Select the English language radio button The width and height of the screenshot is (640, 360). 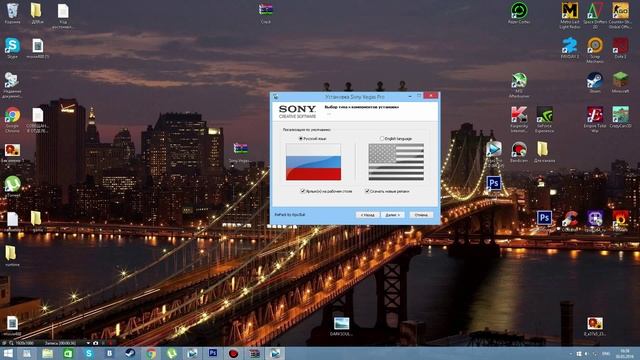(x=382, y=139)
